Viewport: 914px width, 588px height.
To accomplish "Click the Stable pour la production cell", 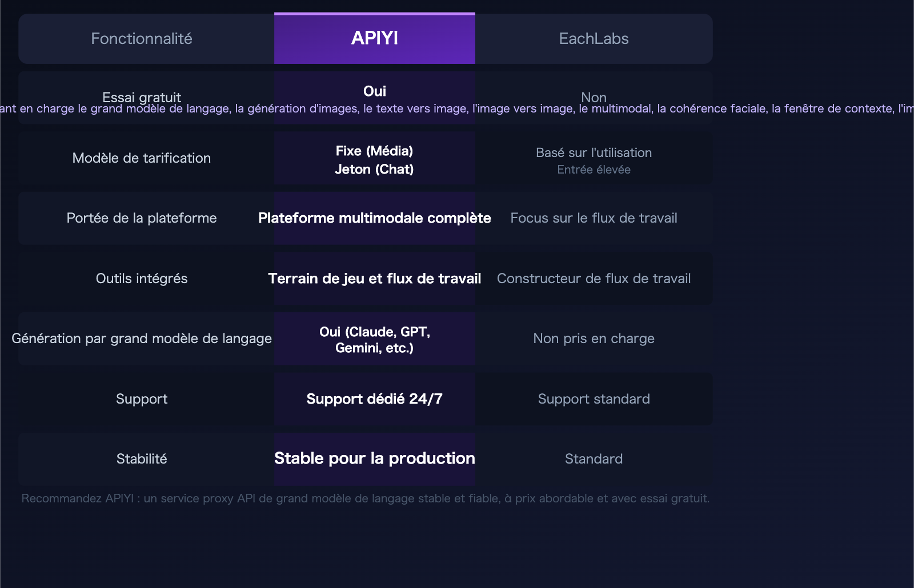I will tap(374, 458).
